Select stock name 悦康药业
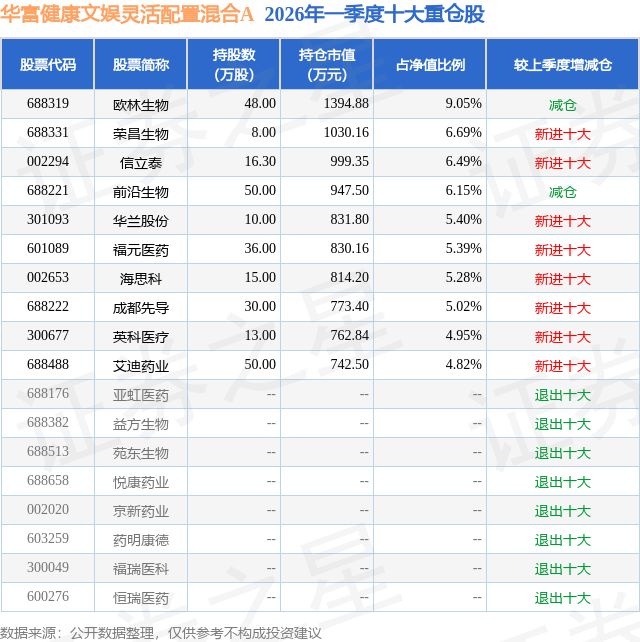 click(141, 483)
